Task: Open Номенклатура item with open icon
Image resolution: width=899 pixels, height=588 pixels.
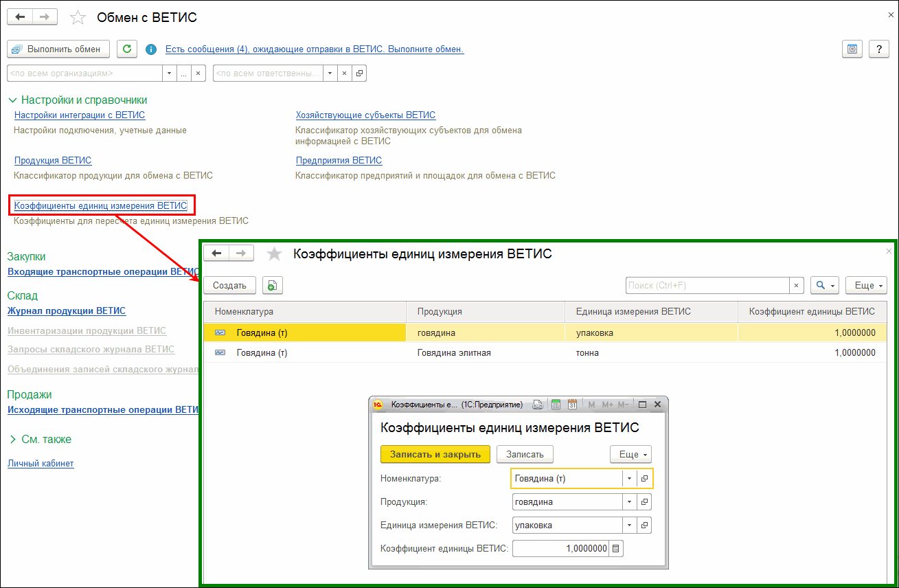Action: tap(644, 479)
